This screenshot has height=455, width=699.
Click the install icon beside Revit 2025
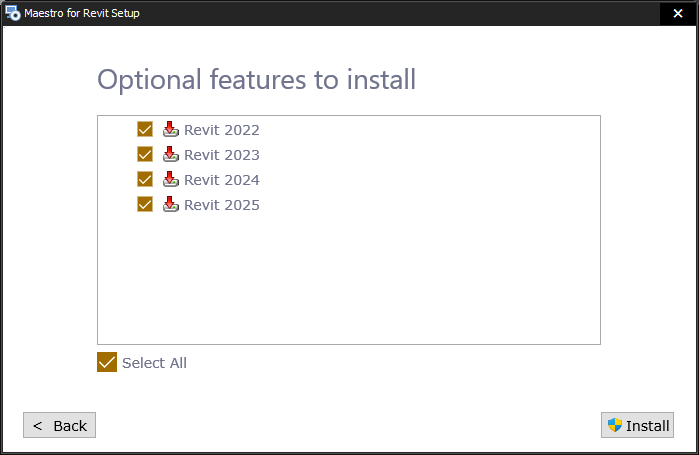pos(171,205)
